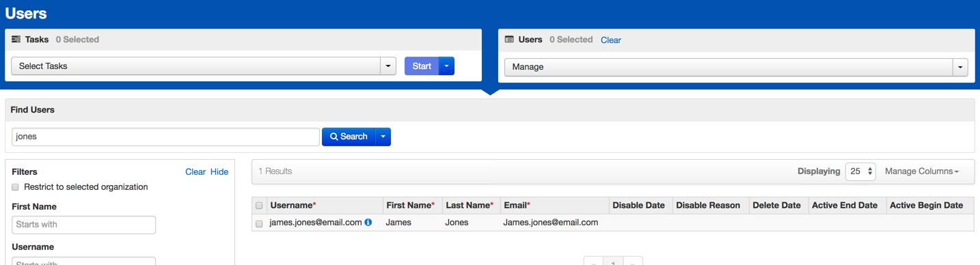This screenshot has height=265, width=980.
Task: Open the Start button dropdown arrow
Action: pos(446,66)
